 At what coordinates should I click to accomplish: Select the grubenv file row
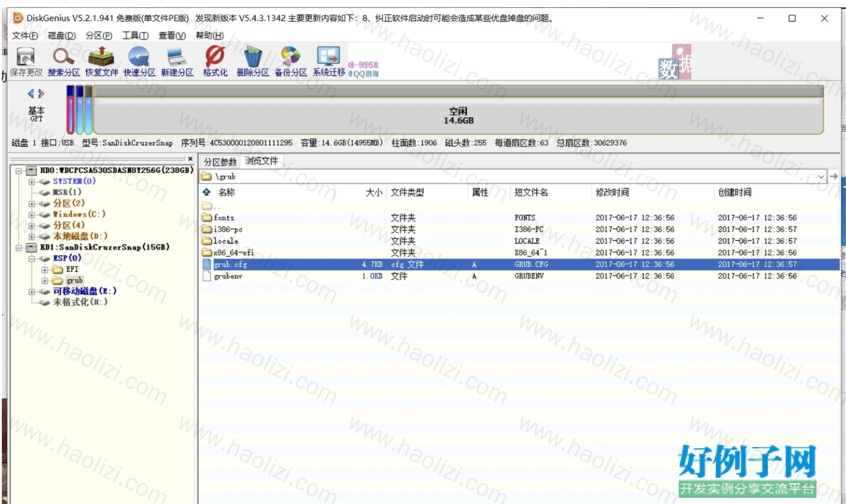520,276
